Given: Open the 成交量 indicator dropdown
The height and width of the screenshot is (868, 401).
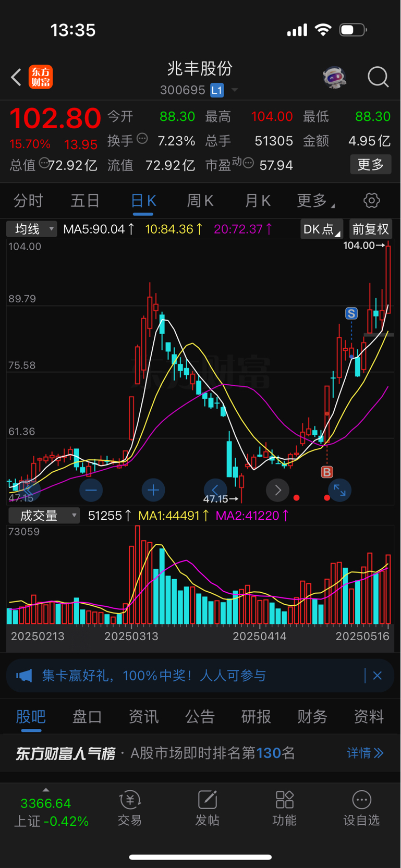Looking at the screenshot, I should pyautogui.click(x=44, y=516).
